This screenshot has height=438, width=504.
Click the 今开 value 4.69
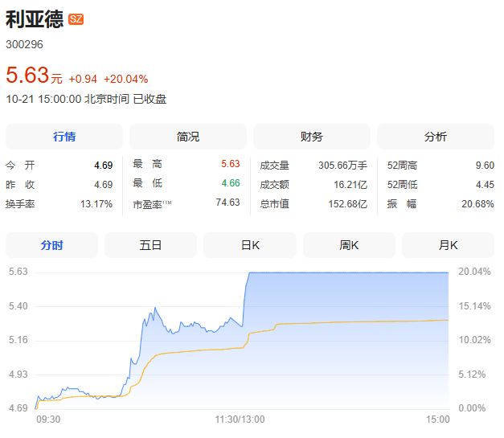pos(103,166)
